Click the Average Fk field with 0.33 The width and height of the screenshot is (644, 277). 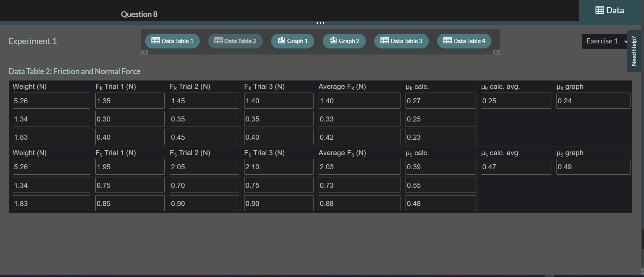coord(359,119)
